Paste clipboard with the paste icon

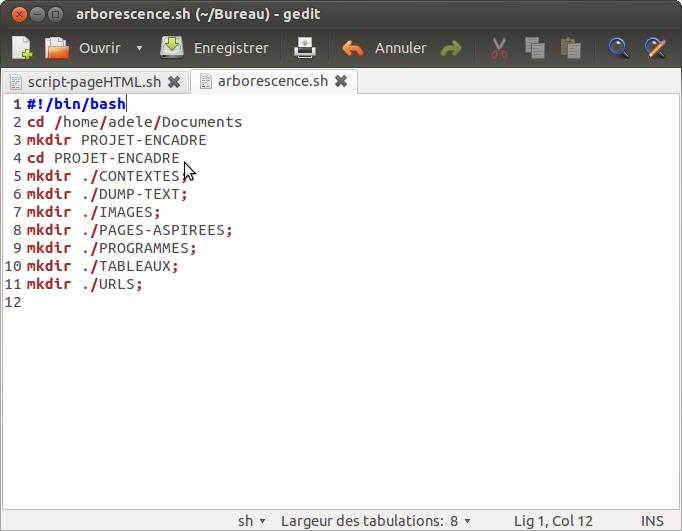[x=570, y=48]
